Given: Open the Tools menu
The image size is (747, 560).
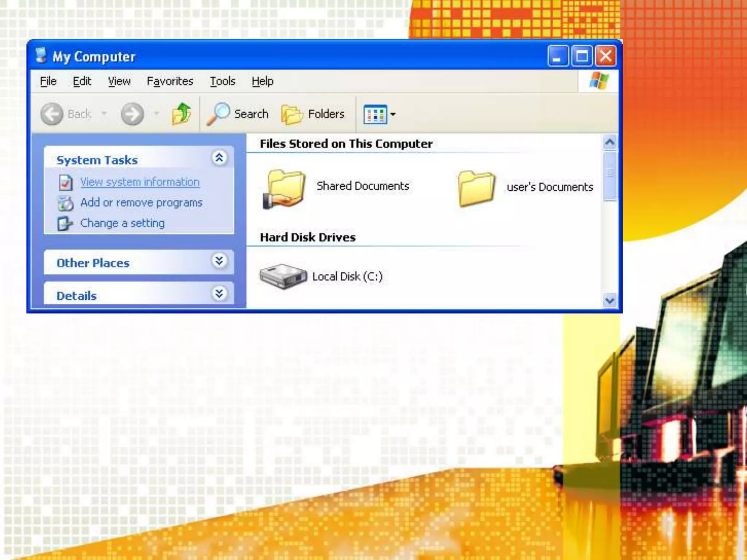Looking at the screenshot, I should [x=222, y=81].
